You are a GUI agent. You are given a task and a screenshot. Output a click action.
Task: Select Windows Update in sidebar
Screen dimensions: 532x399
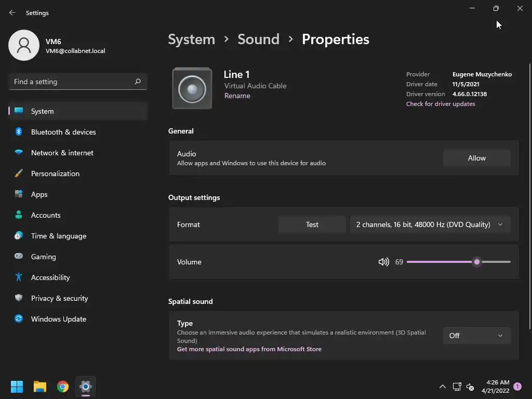pyautogui.click(x=59, y=319)
